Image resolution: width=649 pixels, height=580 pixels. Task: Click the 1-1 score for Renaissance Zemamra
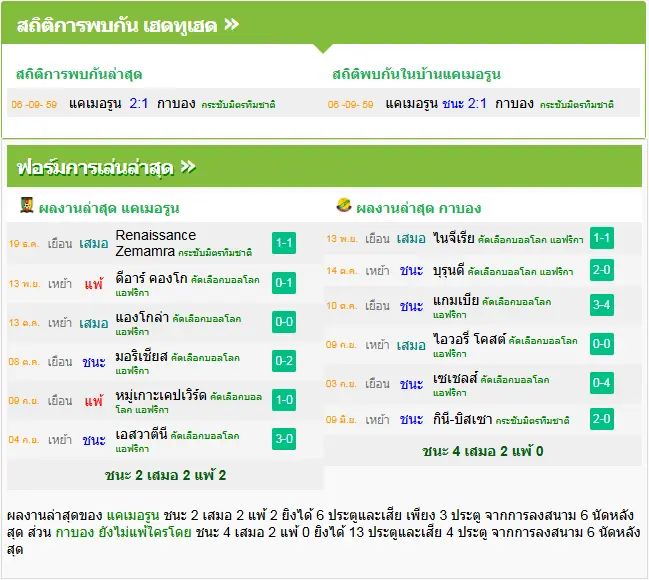[x=284, y=243]
